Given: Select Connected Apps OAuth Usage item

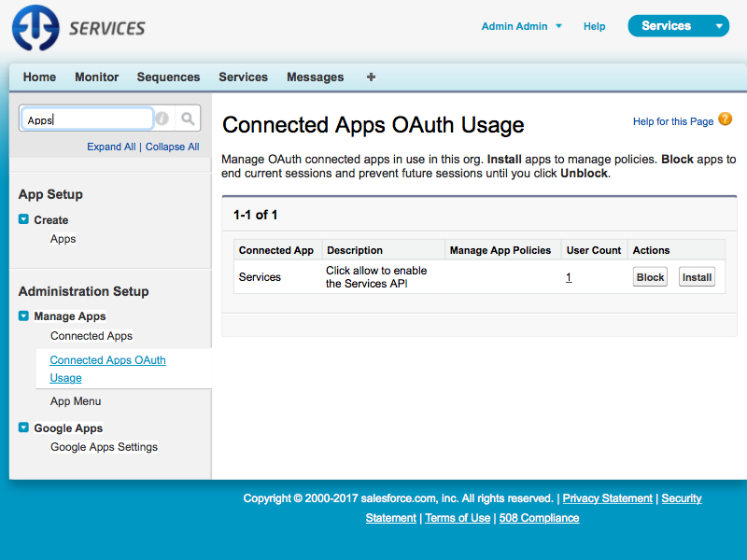Looking at the screenshot, I should coord(107,369).
